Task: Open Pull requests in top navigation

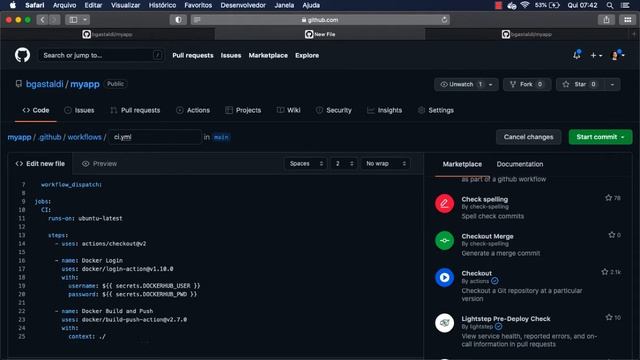Action: pyautogui.click(x=193, y=56)
